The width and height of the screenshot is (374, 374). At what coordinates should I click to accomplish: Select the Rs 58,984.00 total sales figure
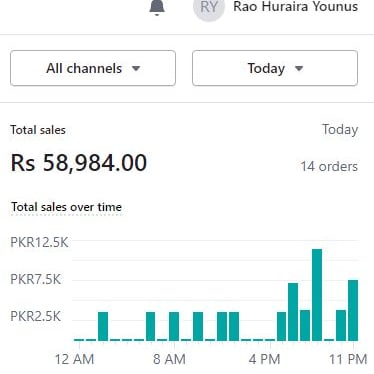[79, 163]
